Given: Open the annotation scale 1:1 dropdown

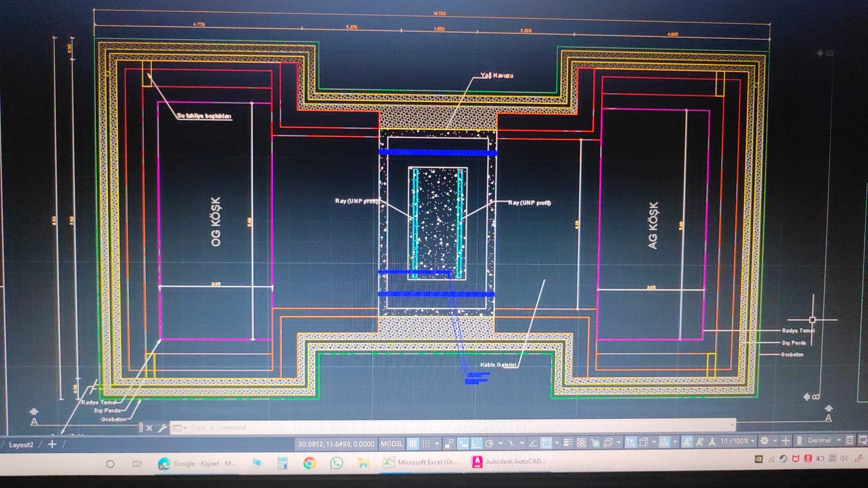Looking at the screenshot, I should 738,441.
